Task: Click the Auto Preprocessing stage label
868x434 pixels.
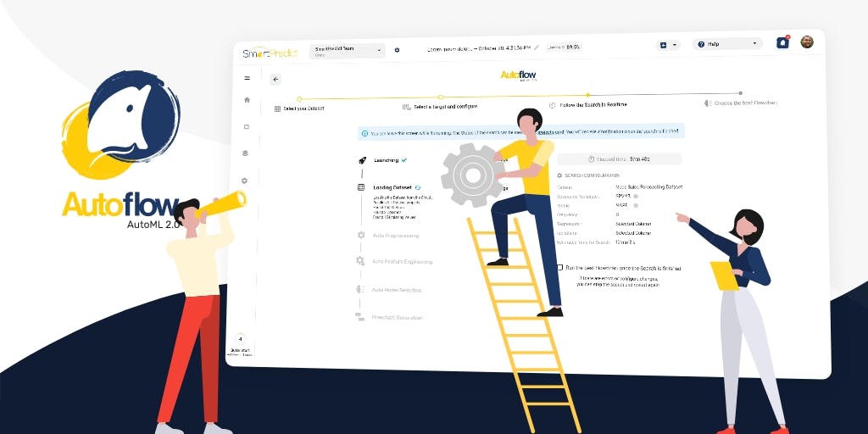Action: point(396,236)
